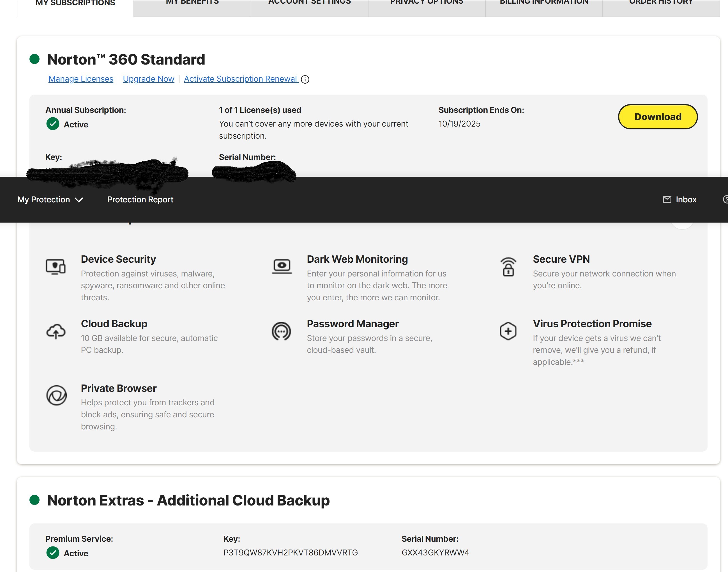Click the green status dot beside Norton 360 Standard
The width and height of the screenshot is (728, 572).
click(x=34, y=59)
